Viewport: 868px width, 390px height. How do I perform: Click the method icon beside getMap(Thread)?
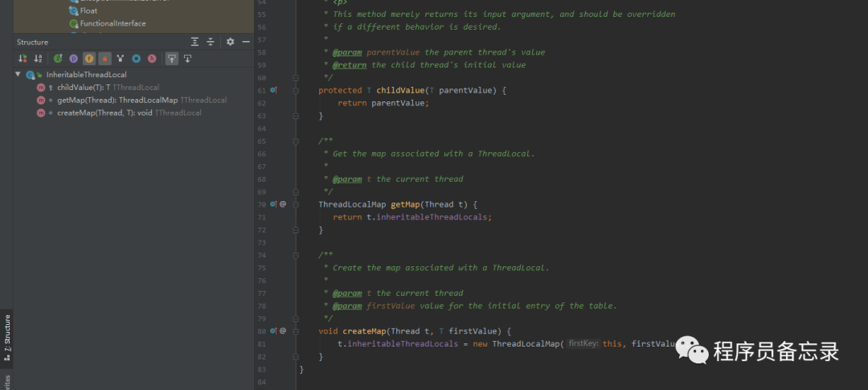pyautogui.click(x=41, y=100)
